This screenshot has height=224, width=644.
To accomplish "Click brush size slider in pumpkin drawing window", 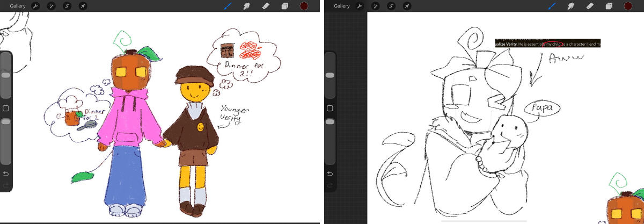I will click(x=6, y=75).
